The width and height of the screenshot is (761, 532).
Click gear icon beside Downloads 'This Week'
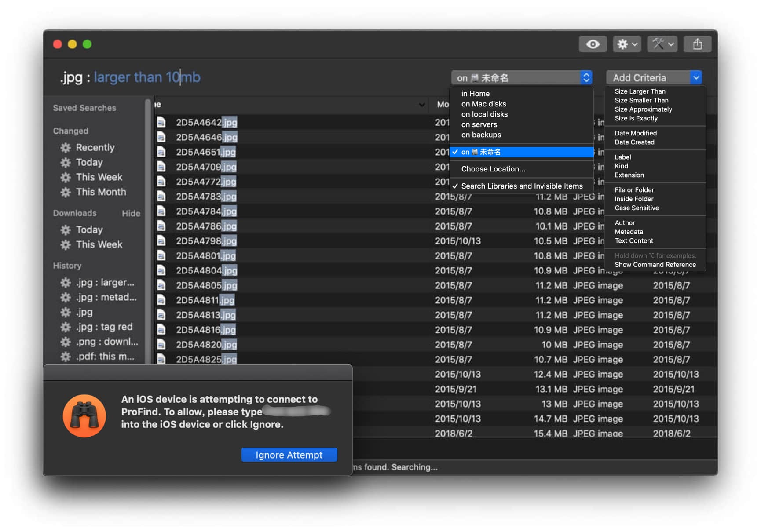66,245
